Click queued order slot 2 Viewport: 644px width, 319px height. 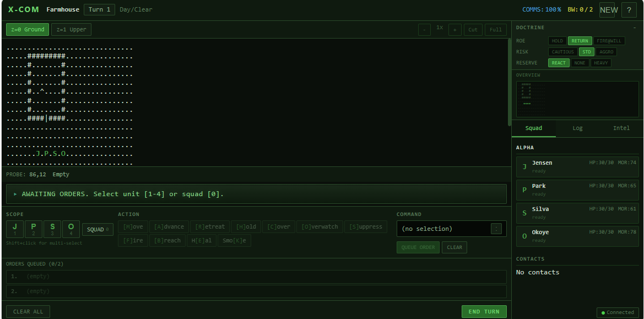(x=256, y=291)
